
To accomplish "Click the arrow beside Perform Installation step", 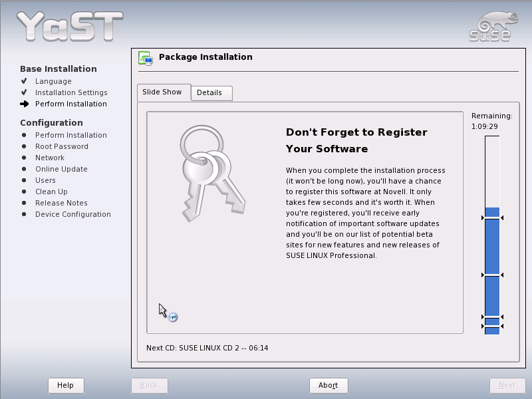I will (24, 104).
